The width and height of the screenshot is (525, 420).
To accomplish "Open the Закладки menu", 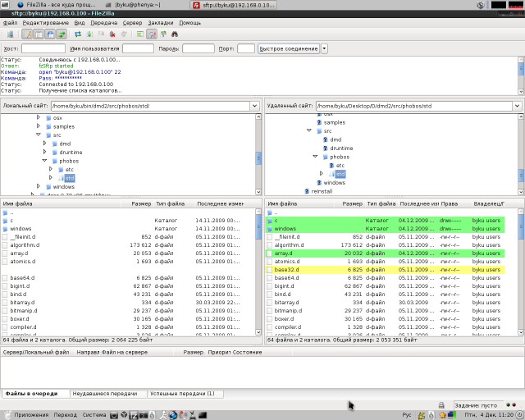I will (x=161, y=23).
